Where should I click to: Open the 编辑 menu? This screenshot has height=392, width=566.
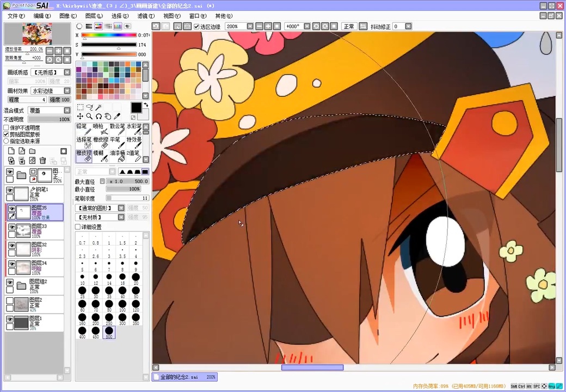point(42,16)
